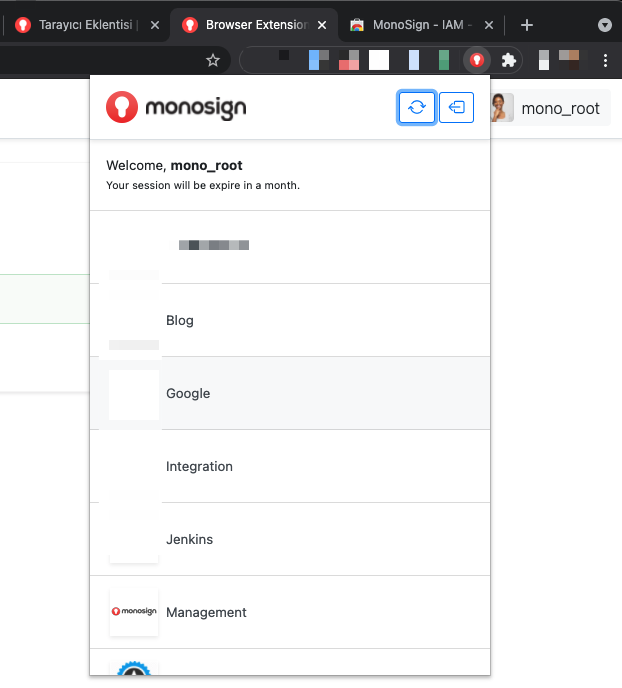Click the Management monosign logo thumbnail
Screen dimensions: 622x688
[x=134, y=612]
